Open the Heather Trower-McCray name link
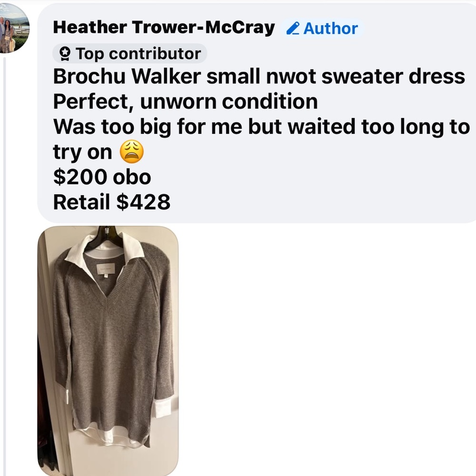476x476 pixels. click(164, 27)
